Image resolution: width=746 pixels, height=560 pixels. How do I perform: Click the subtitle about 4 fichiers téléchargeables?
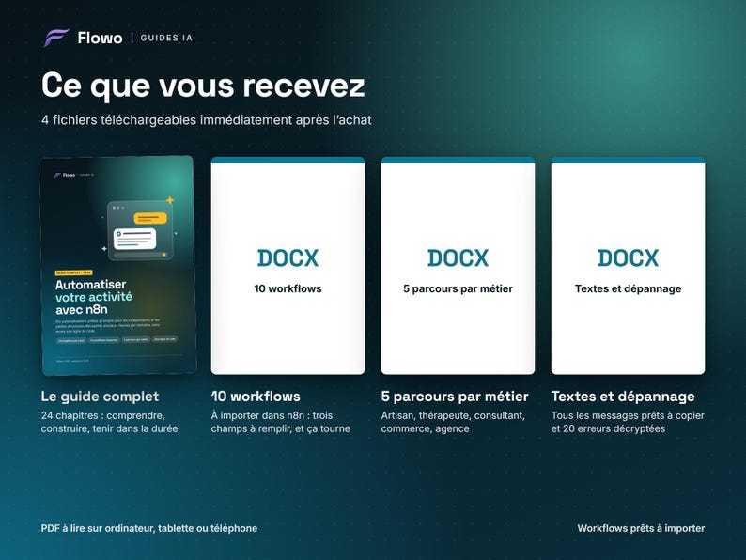(206, 120)
